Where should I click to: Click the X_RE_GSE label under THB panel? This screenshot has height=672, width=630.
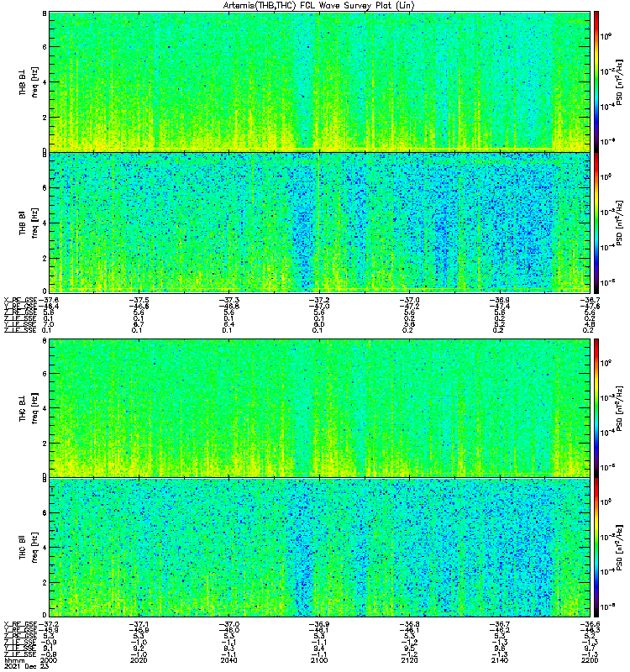pyautogui.click(x=20, y=300)
